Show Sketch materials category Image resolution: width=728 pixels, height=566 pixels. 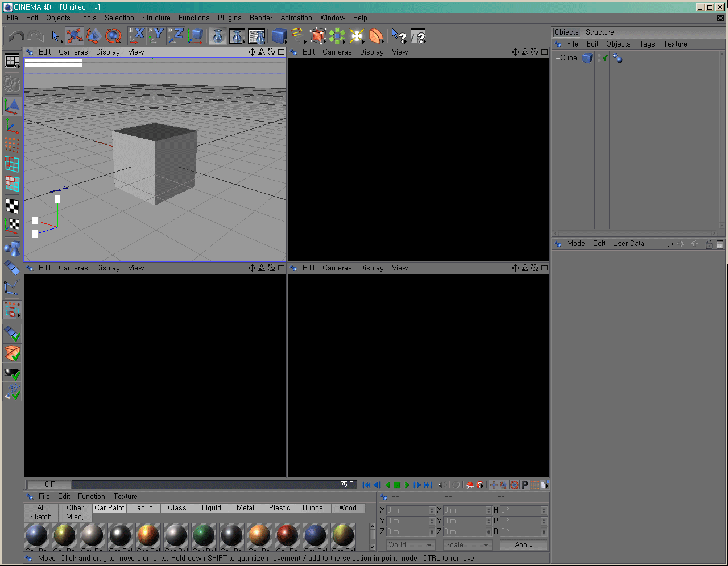click(41, 517)
